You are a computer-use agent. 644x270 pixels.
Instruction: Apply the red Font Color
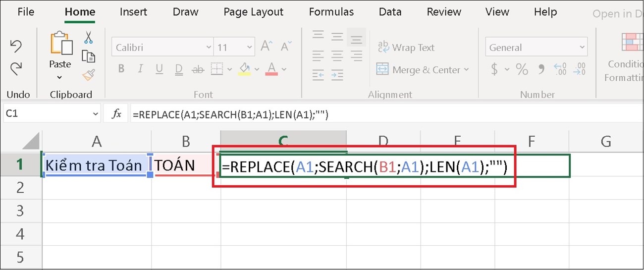pyautogui.click(x=271, y=68)
